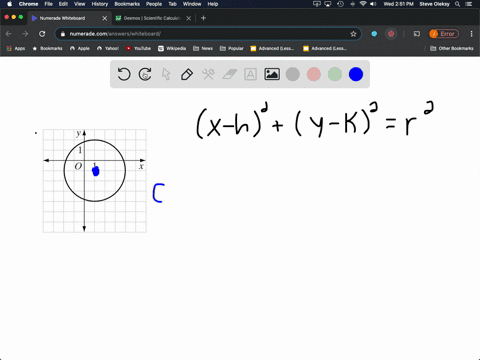Open Spotlight search magnifier

[458, 4]
